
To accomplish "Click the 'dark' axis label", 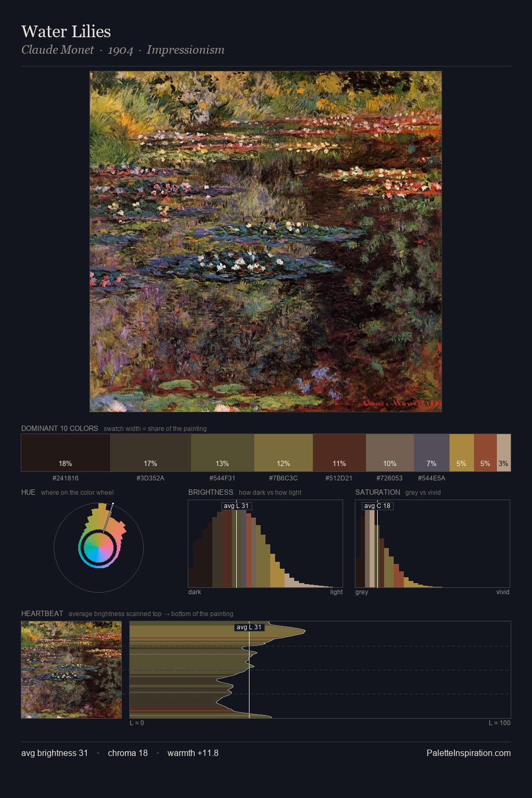I will tap(195, 592).
